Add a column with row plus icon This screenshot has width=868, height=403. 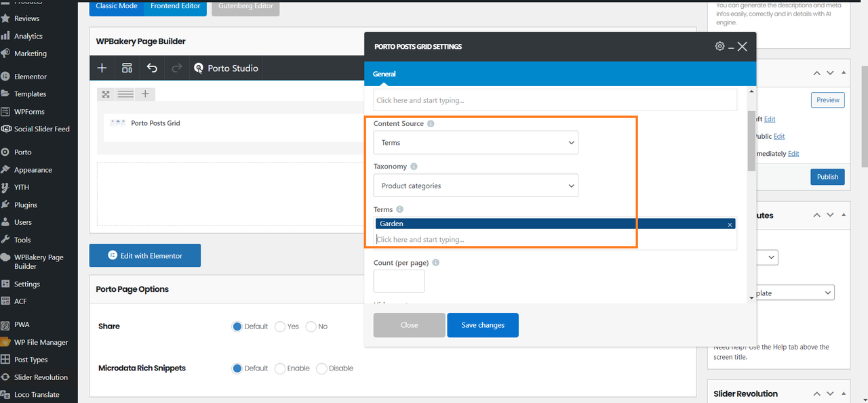[x=145, y=93]
